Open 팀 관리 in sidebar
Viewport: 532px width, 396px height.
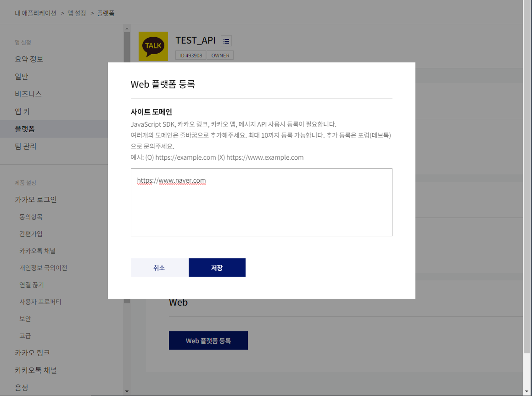coord(25,146)
